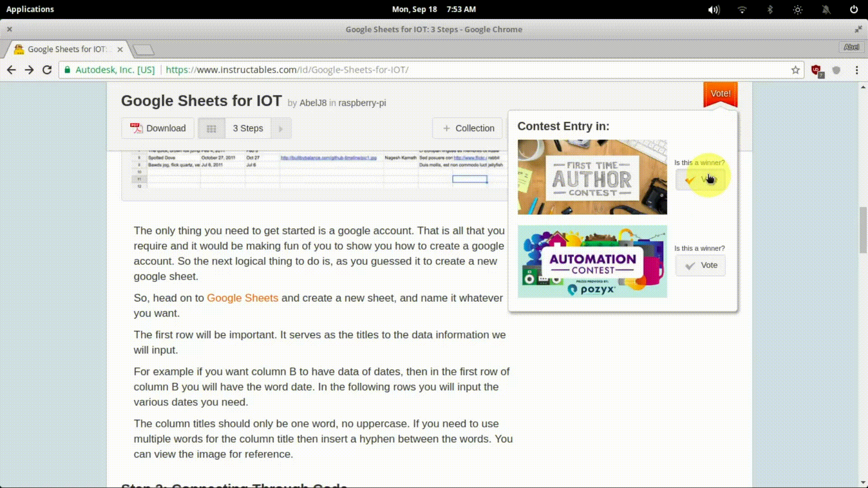The image size is (868, 488).
Task: Open the Applications menu
Action: point(30,9)
